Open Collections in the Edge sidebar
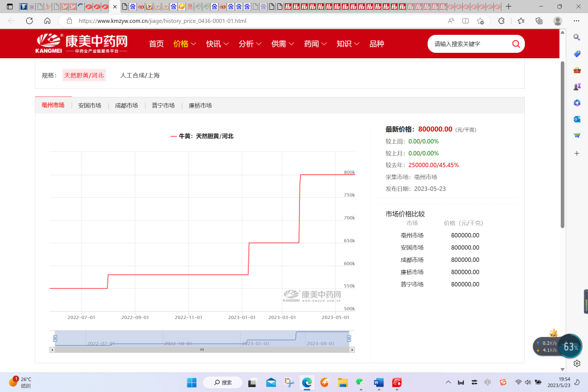This screenshot has width=588, height=392. 577,53
